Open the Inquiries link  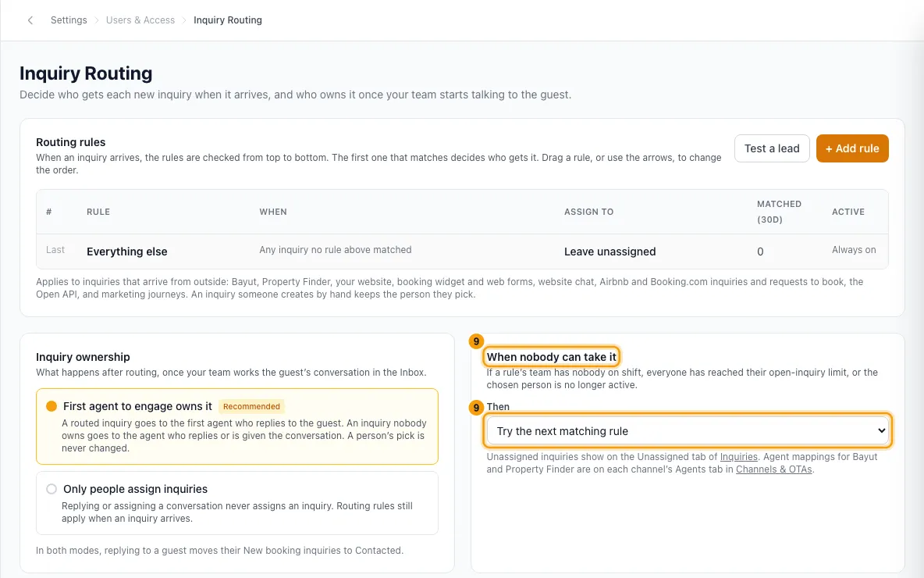click(738, 456)
